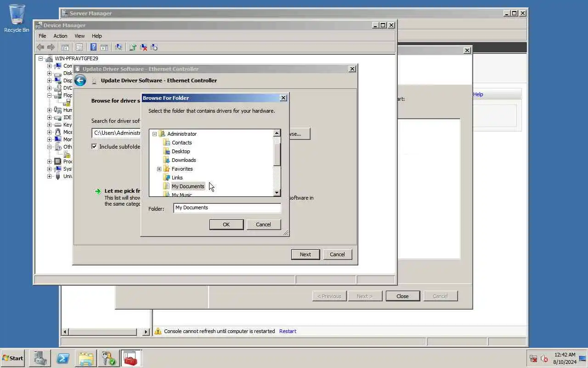Click the Scan for hardware changes toolbar icon
Image resolution: width=588 pixels, height=368 pixels.
[119, 47]
